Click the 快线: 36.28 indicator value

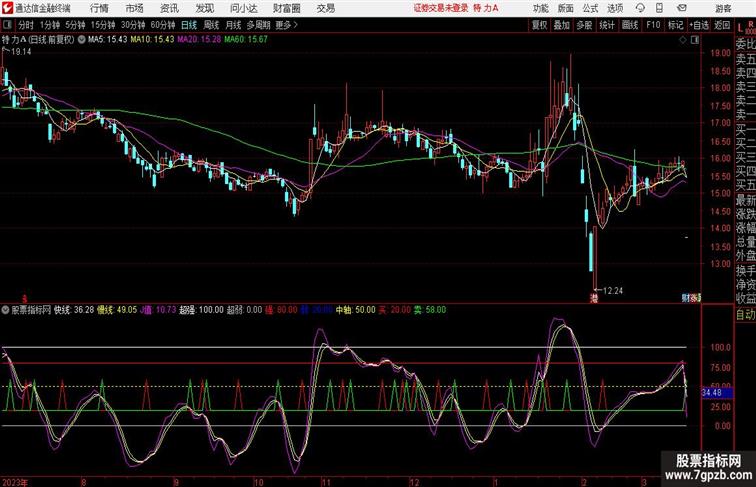coord(74,310)
